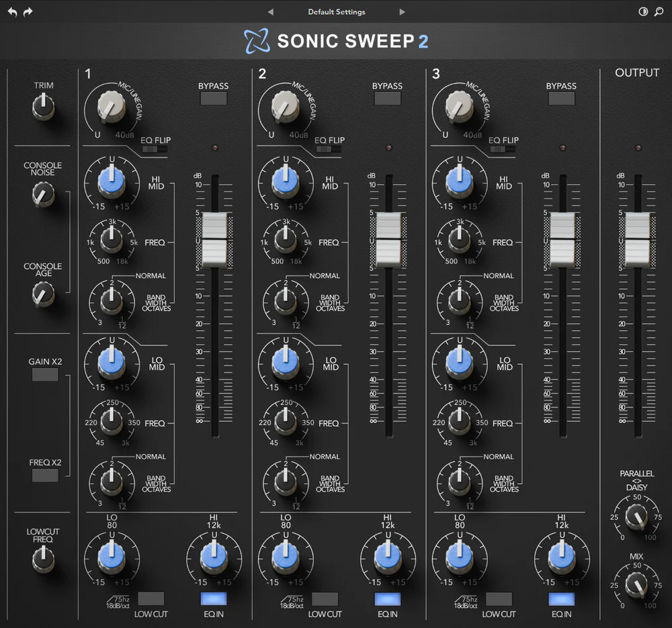This screenshot has height=628, width=672.
Task: Toggle the contrast theme icon top-right
Action: point(643,11)
